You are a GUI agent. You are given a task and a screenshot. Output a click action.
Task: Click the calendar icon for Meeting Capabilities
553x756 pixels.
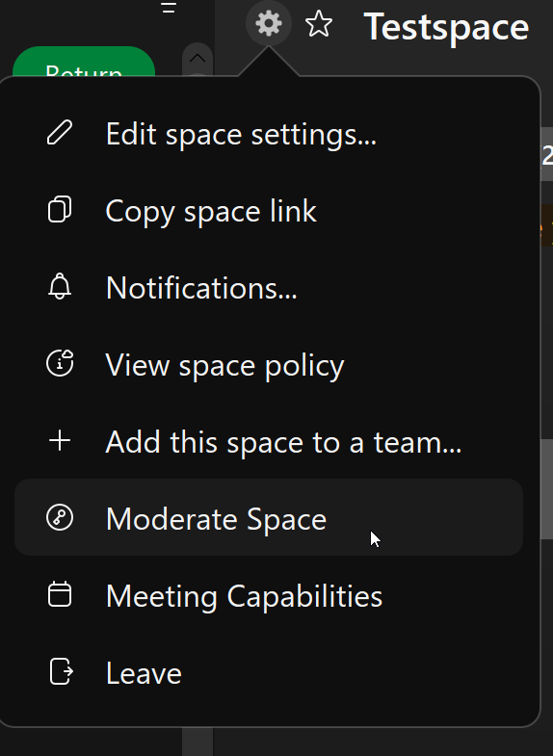pyautogui.click(x=60, y=594)
